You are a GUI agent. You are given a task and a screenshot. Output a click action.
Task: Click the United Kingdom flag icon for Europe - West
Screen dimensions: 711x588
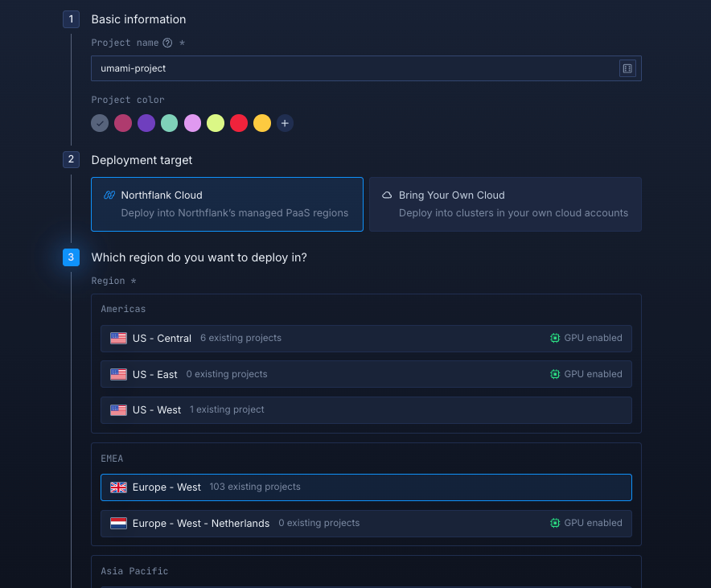(118, 487)
